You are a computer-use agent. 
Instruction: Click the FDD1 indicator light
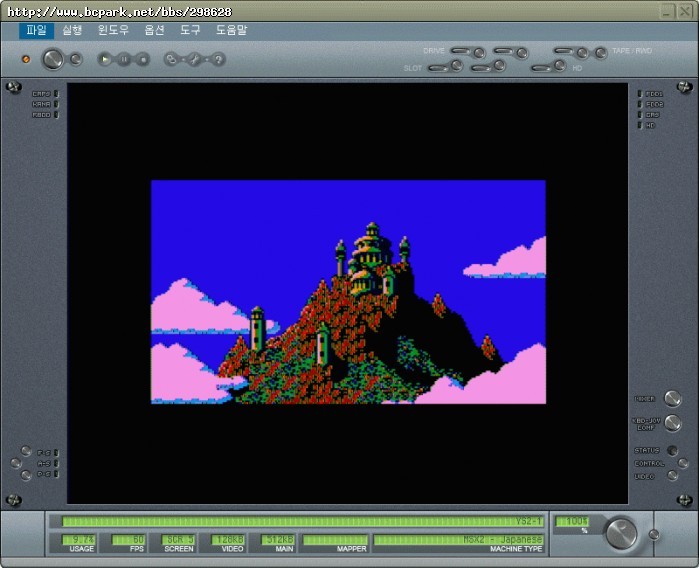pyautogui.click(x=640, y=94)
